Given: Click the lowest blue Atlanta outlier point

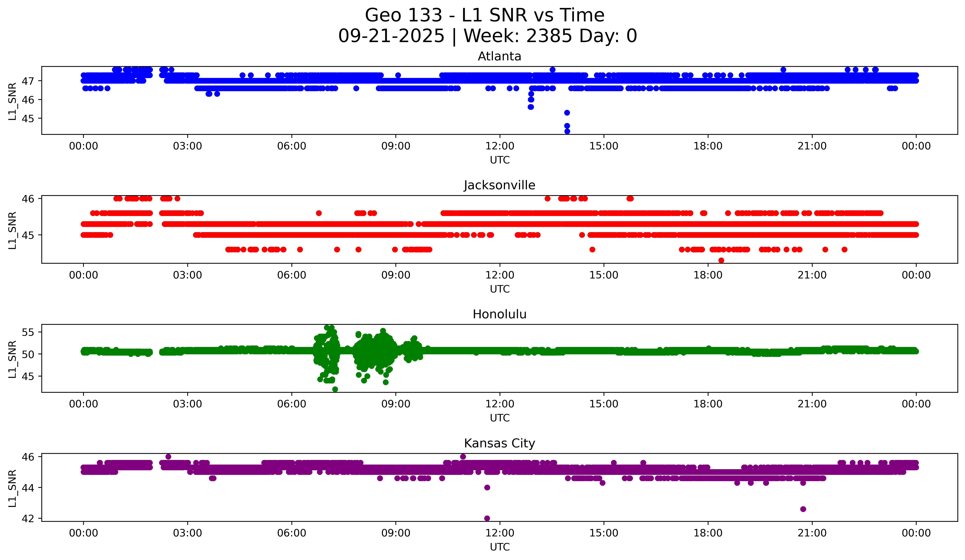Looking at the screenshot, I should (x=567, y=131).
